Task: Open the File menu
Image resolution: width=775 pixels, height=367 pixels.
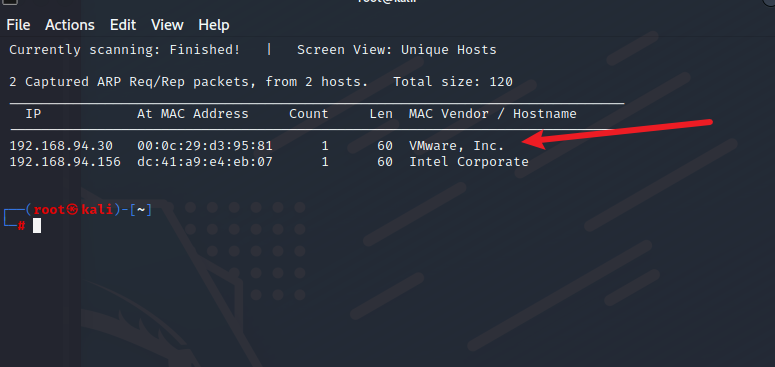Action: click(18, 25)
